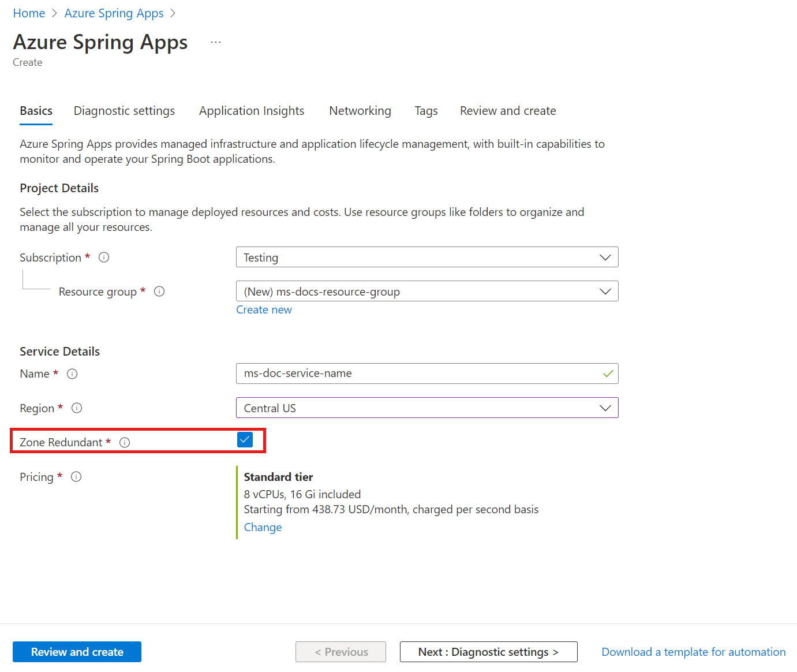The height and width of the screenshot is (672, 797).
Task: Open the Application Insights tab
Action: click(x=252, y=111)
